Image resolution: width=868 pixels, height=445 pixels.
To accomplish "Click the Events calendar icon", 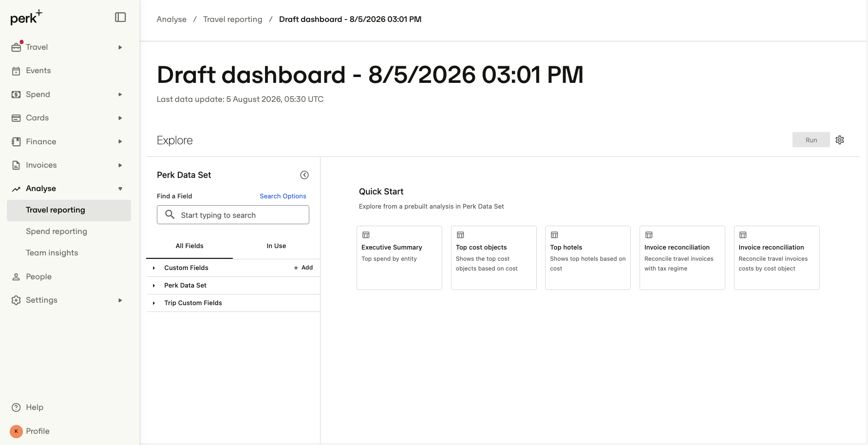I will click(16, 71).
